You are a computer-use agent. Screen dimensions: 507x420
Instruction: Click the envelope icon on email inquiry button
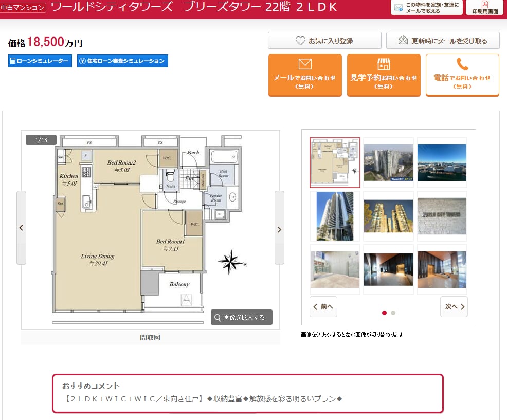305,64
